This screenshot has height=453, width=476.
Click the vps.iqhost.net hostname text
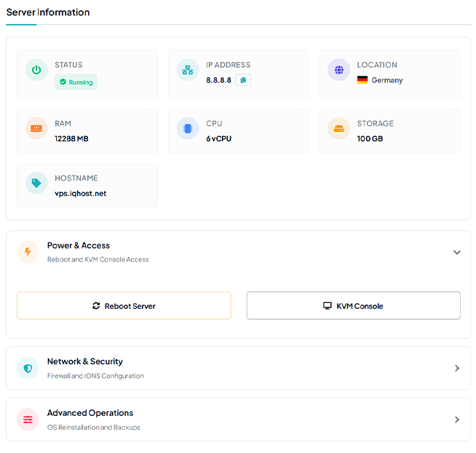click(x=80, y=194)
